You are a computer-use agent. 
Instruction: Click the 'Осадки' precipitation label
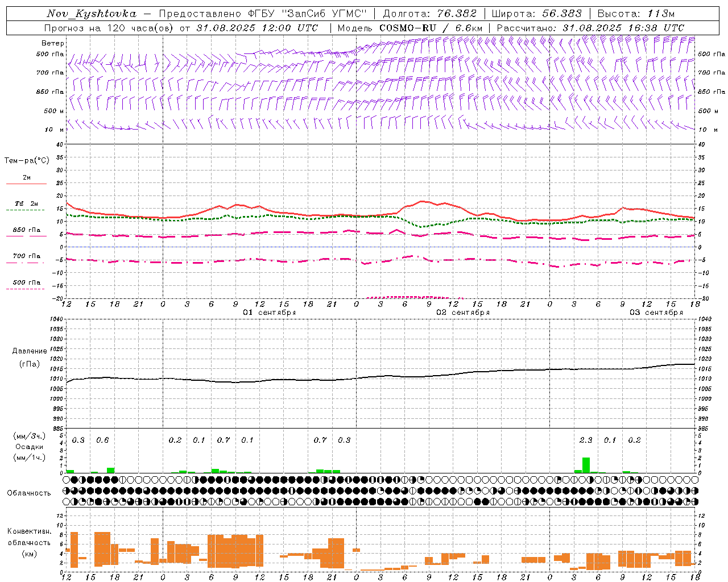coord(30,447)
